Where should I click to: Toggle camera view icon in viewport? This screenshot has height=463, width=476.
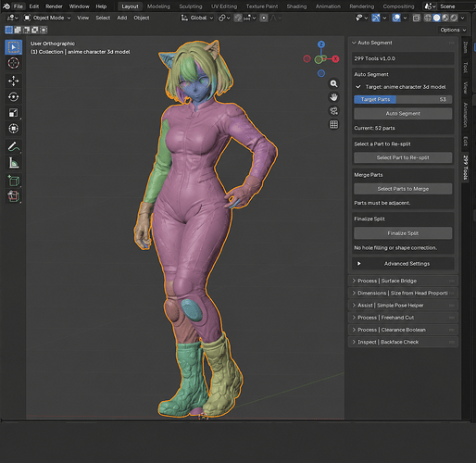pyautogui.click(x=333, y=111)
